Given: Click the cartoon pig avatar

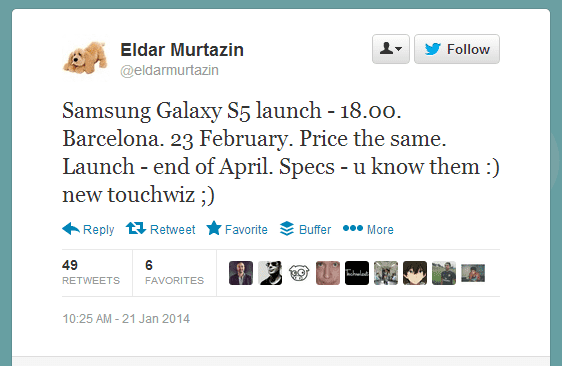Looking at the screenshot, I should [299, 273].
